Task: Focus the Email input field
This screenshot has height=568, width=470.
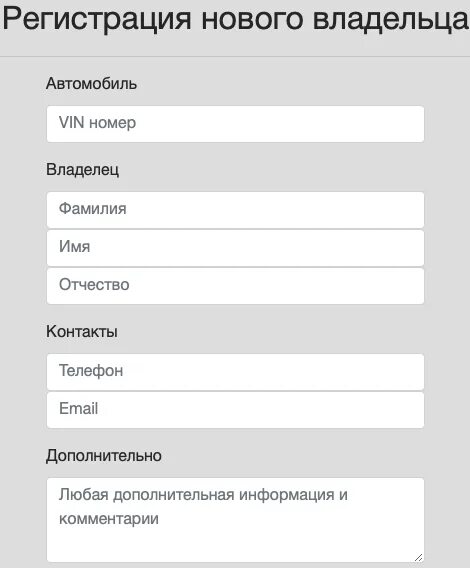Action: click(235, 410)
